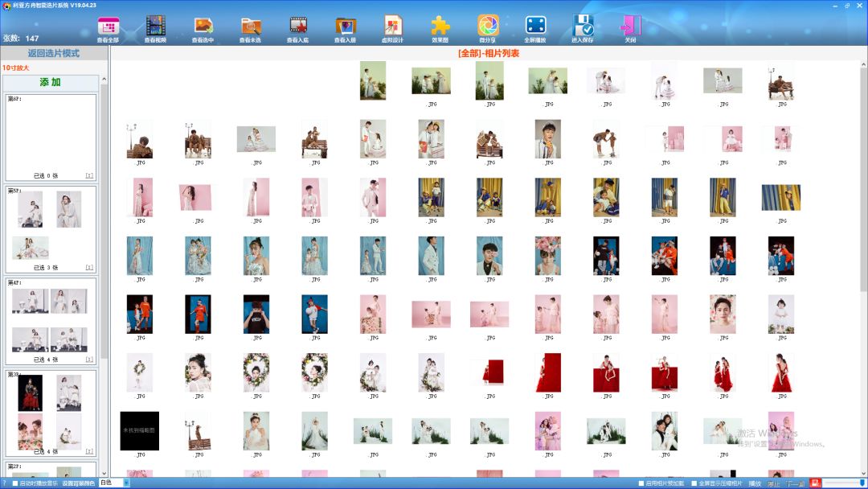The height and width of the screenshot is (489, 868).
Task: Enable the 启动时播放音乐 checkbox
Action: tap(15, 483)
